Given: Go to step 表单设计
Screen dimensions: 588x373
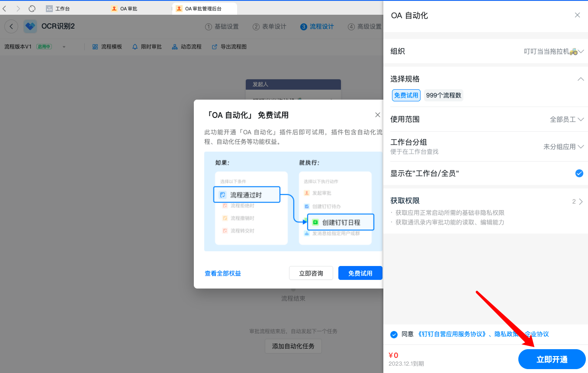Looking at the screenshot, I should click(270, 26).
